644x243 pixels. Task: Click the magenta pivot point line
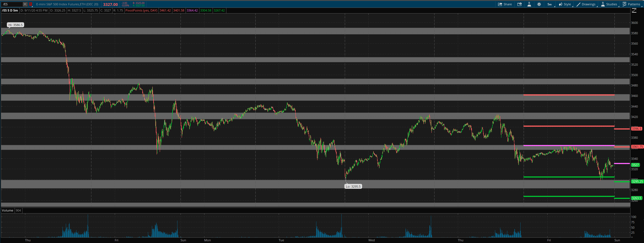tap(569, 146)
